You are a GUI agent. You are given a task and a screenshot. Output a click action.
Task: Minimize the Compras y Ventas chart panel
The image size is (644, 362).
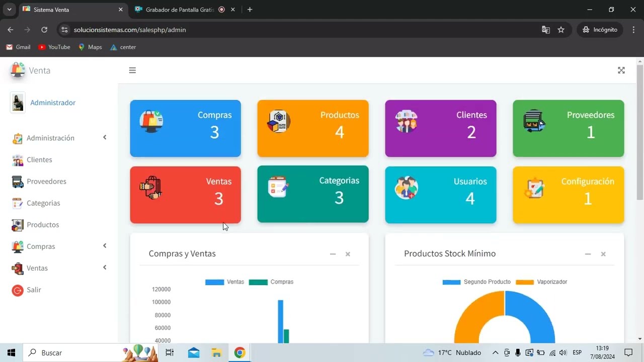point(333,254)
